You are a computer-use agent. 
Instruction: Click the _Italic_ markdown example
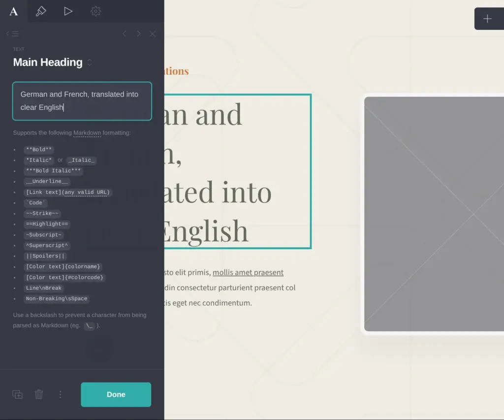[x=81, y=160]
